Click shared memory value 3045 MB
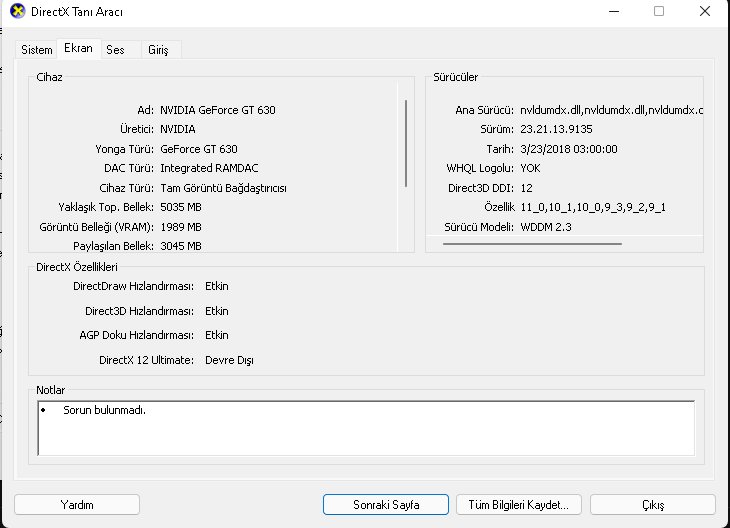Image resolution: width=730 pixels, height=528 pixels. tap(181, 246)
